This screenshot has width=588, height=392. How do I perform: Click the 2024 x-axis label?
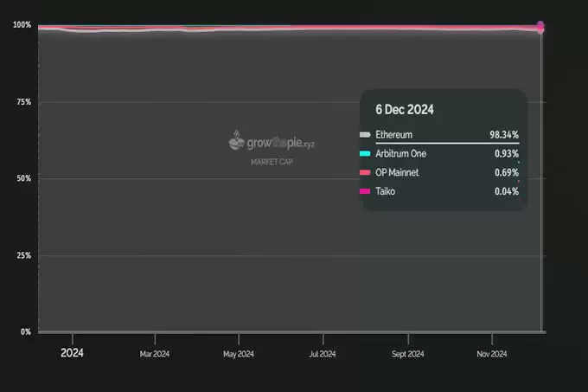[72, 353]
